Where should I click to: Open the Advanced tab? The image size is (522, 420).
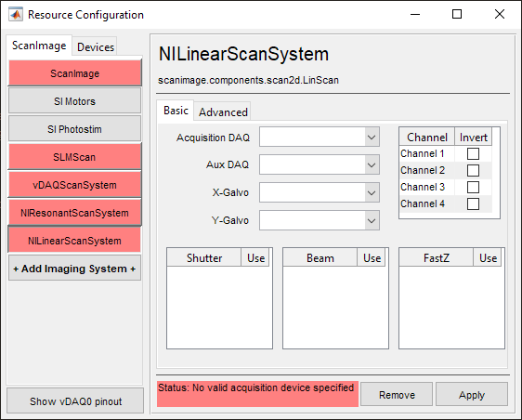point(223,112)
